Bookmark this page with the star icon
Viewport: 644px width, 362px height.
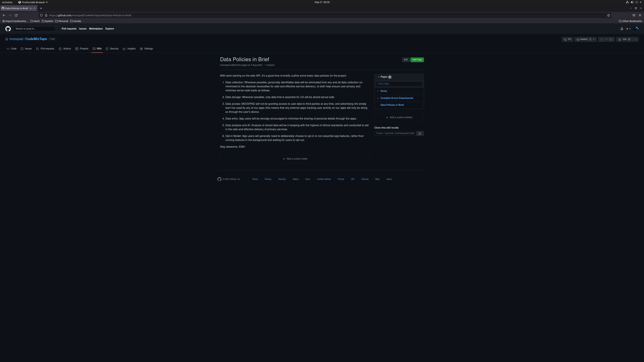608,15
